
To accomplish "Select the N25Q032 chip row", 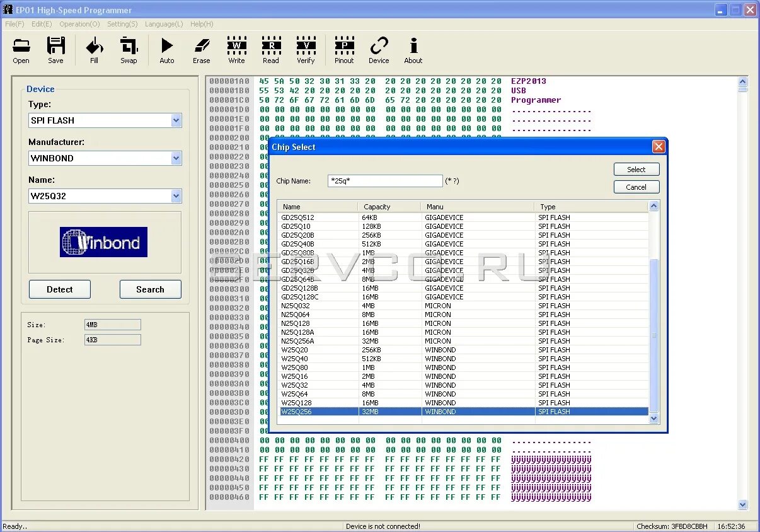I will pyautogui.click(x=464, y=306).
